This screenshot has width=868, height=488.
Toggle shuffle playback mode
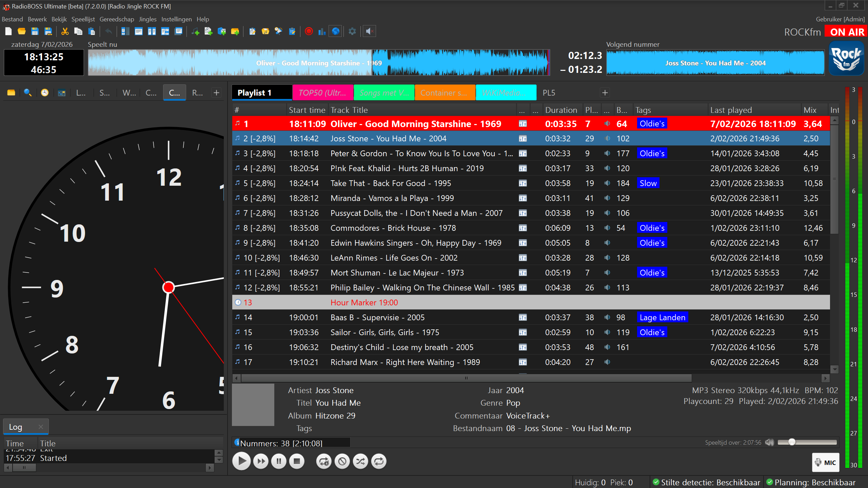pyautogui.click(x=360, y=461)
